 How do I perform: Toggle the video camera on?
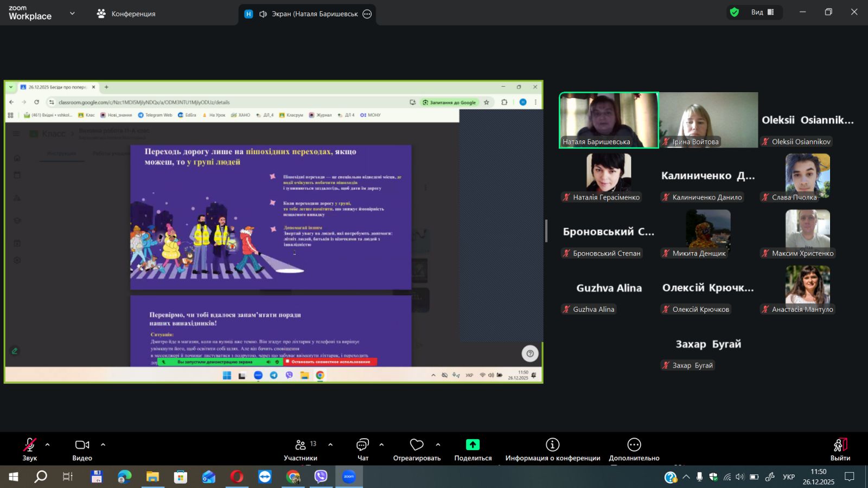[82, 445]
